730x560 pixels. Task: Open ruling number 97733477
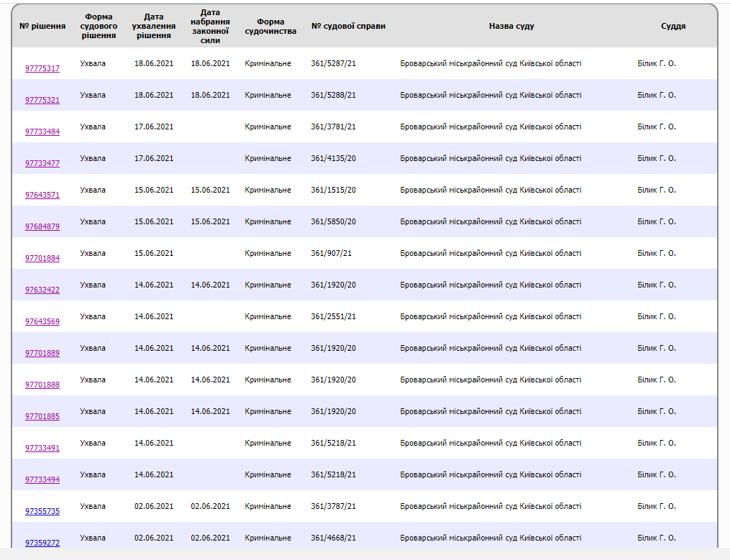(42, 164)
